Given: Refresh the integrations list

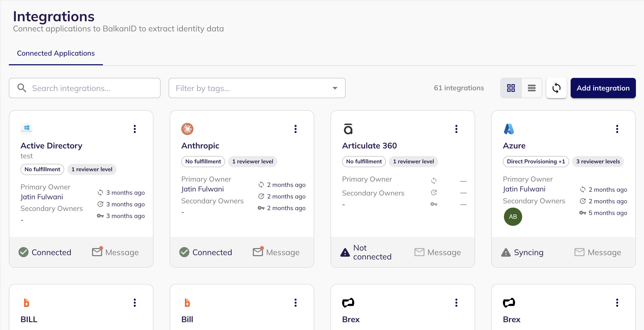Looking at the screenshot, I should pos(556,88).
